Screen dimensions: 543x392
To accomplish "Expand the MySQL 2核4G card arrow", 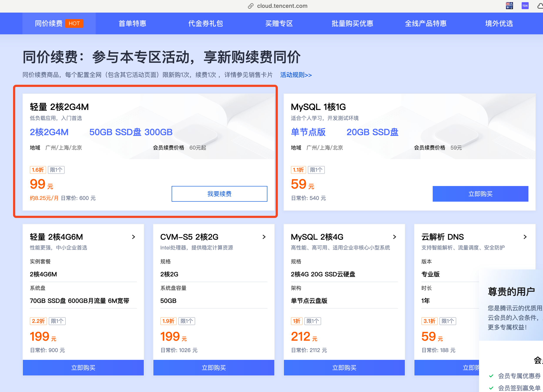I will pos(395,237).
